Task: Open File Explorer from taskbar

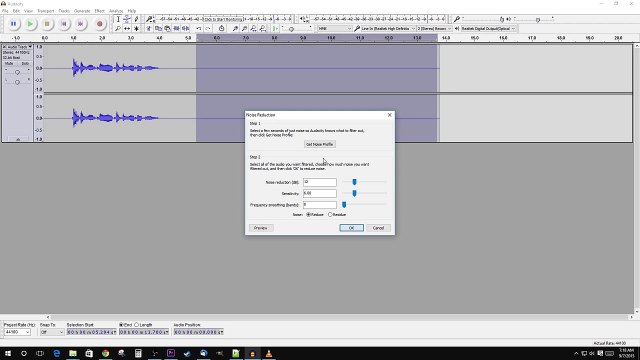Action: 73,353
